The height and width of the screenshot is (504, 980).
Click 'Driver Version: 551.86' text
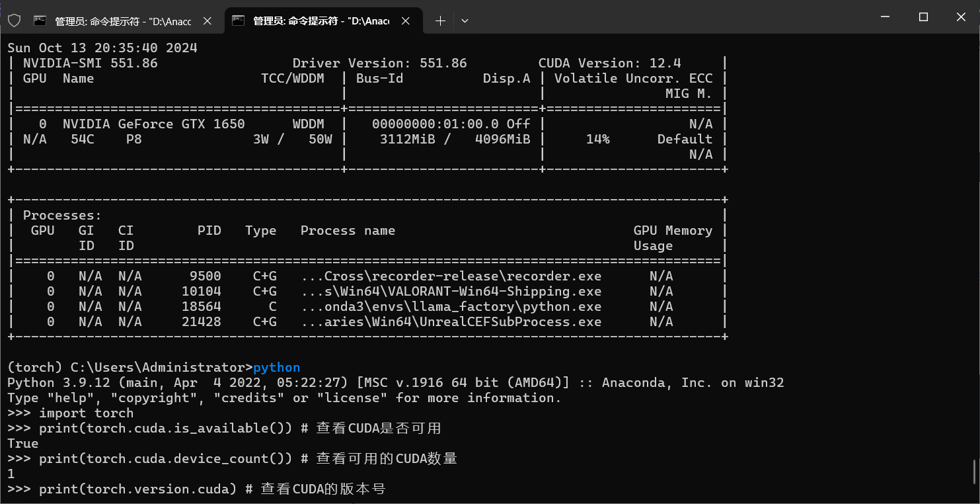380,63
